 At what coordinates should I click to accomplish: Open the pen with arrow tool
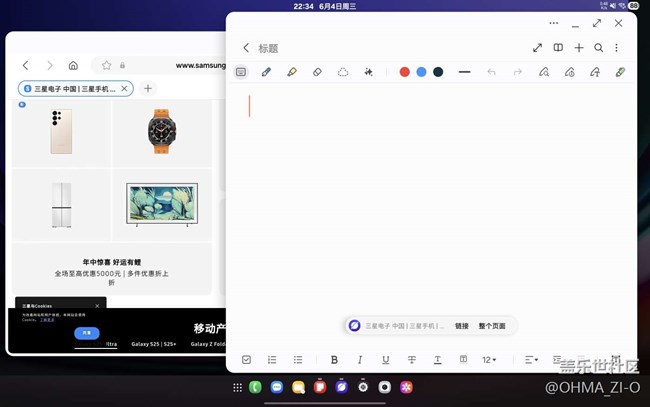(595, 72)
